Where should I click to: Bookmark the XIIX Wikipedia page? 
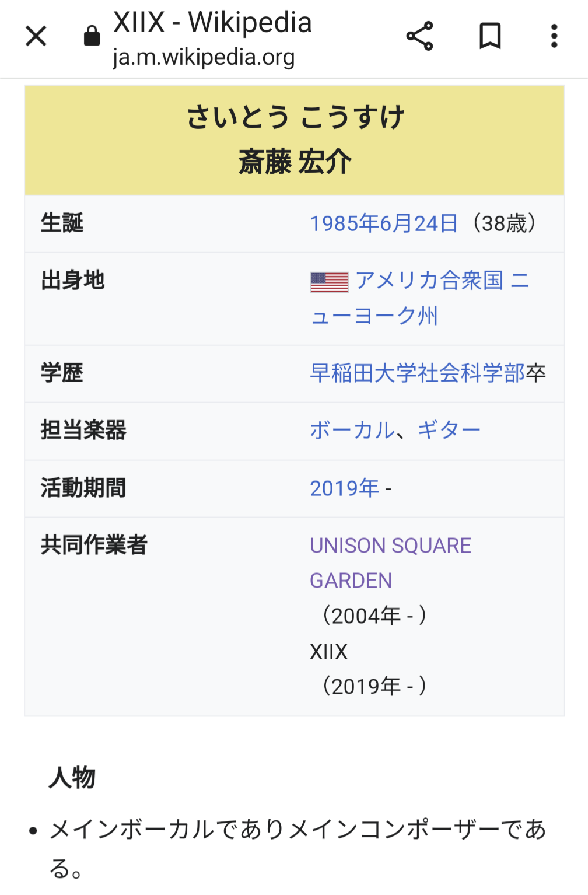tap(490, 36)
